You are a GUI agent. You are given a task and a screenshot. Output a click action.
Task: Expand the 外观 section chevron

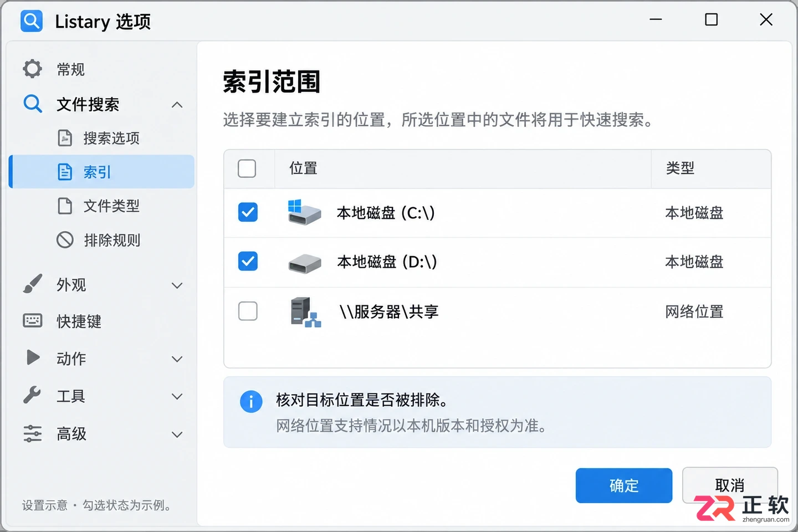(x=177, y=285)
